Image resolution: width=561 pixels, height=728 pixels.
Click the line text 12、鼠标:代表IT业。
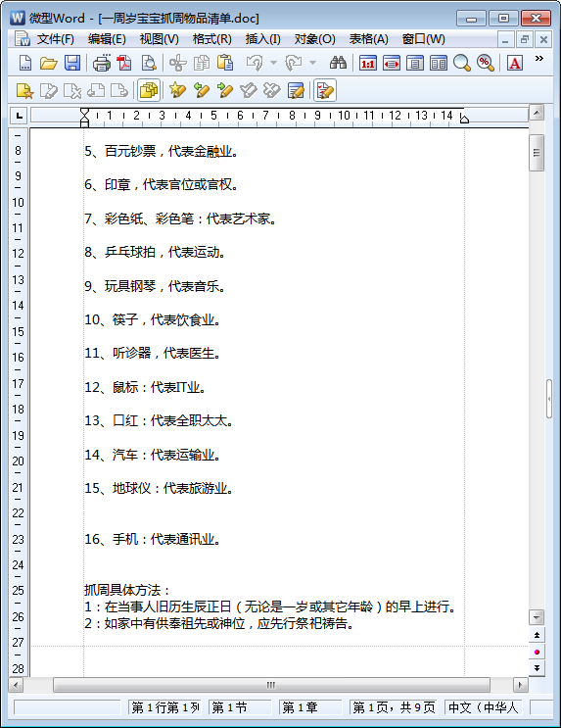click(x=145, y=387)
